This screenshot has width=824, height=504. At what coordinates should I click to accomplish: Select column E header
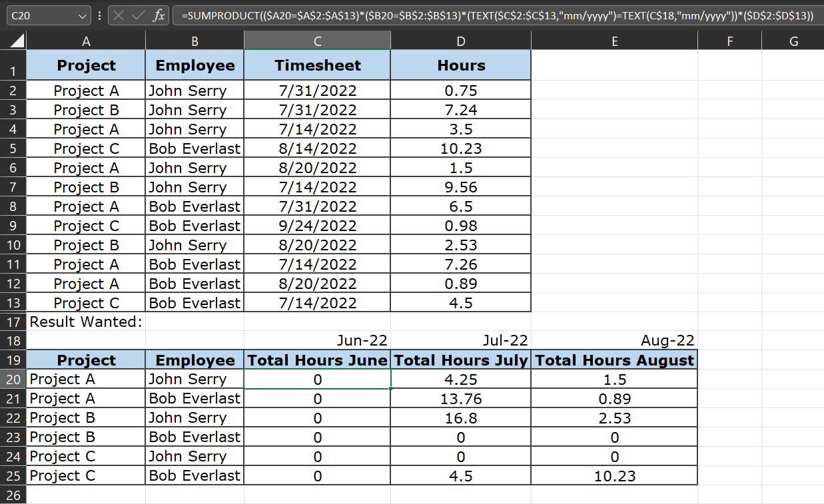(x=614, y=41)
